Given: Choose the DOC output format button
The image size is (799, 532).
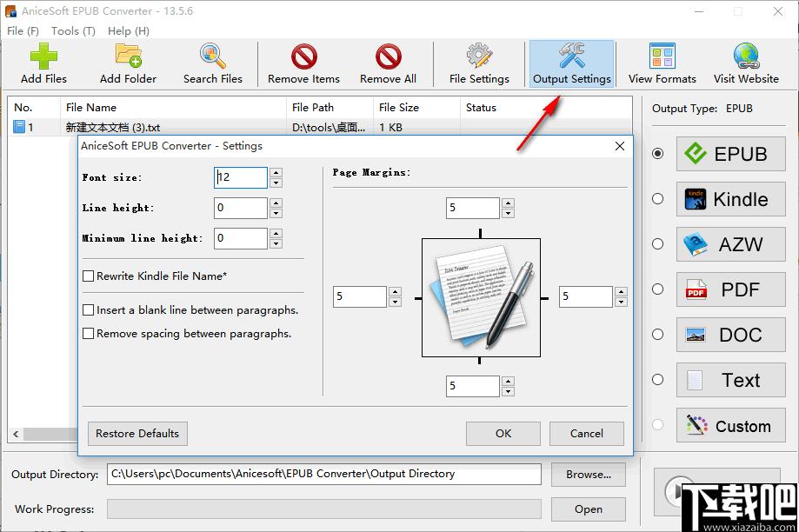Looking at the screenshot, I should pyautogui.click(x=730, y=335).
